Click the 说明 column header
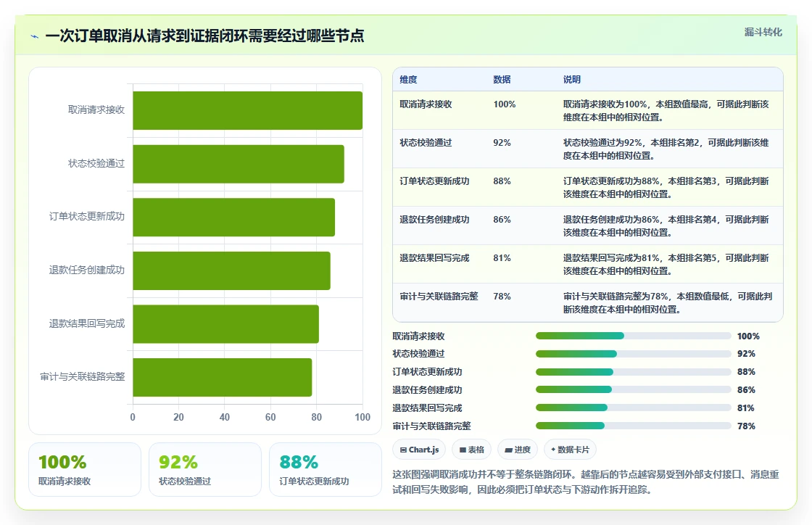This screenshot has width=812, height=525. pyautogui.click(x=572, y=79)
